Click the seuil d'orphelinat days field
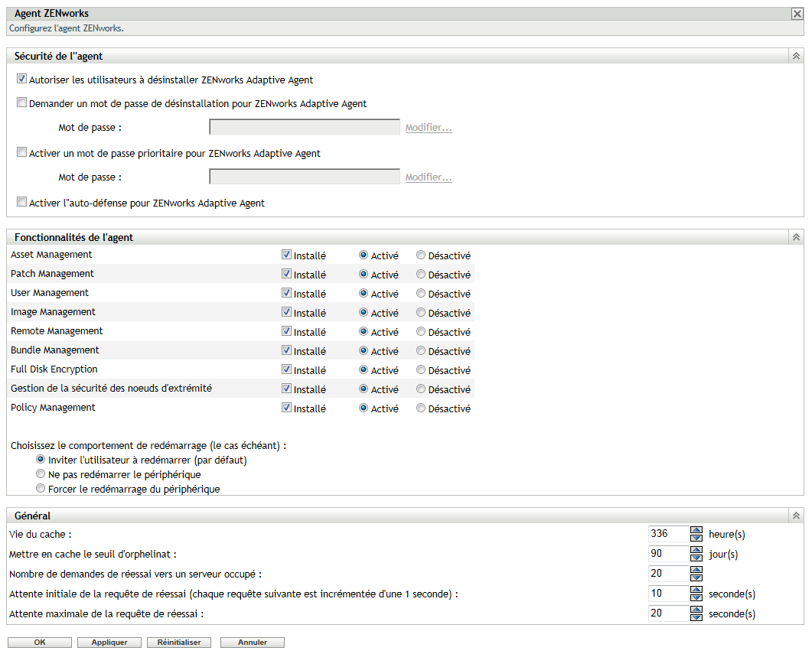Screen dimensions: 812x654 (x=668, y=554)
